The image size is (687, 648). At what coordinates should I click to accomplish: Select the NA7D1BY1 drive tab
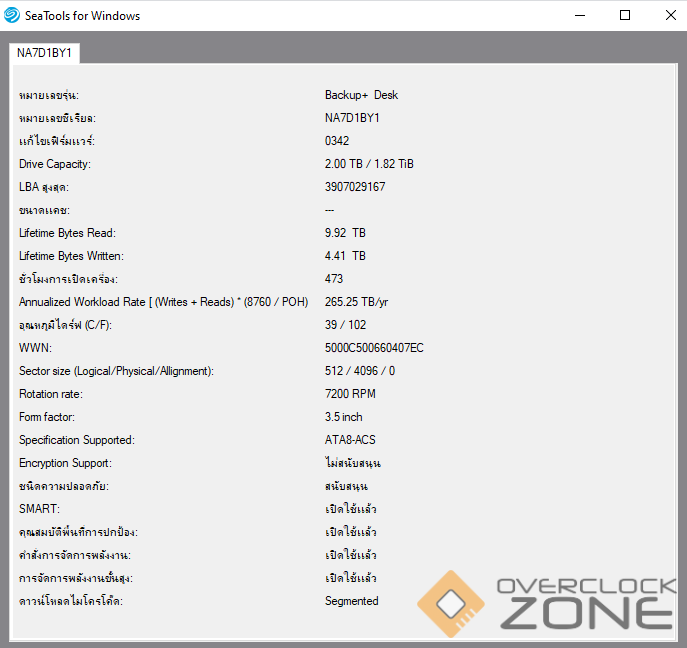[44, 53]
